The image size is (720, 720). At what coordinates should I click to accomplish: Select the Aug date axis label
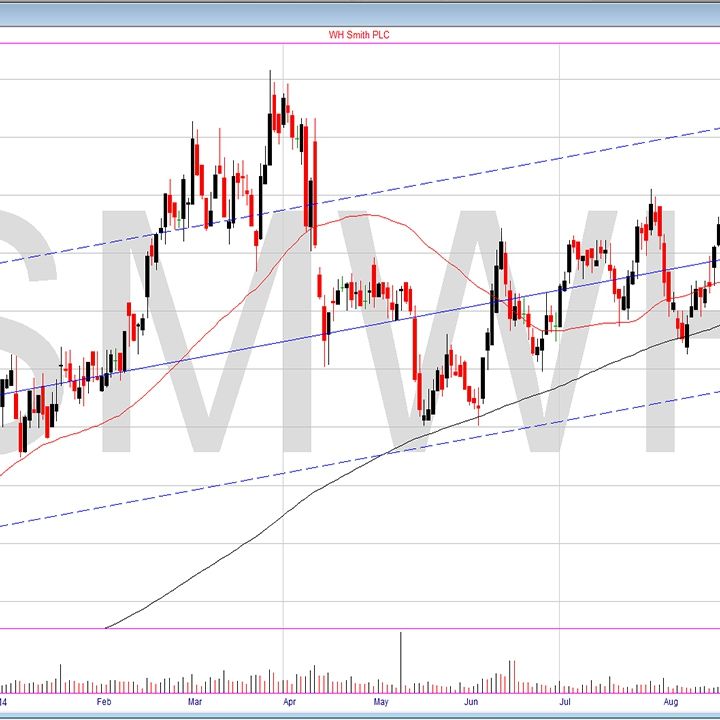point(665,702)
